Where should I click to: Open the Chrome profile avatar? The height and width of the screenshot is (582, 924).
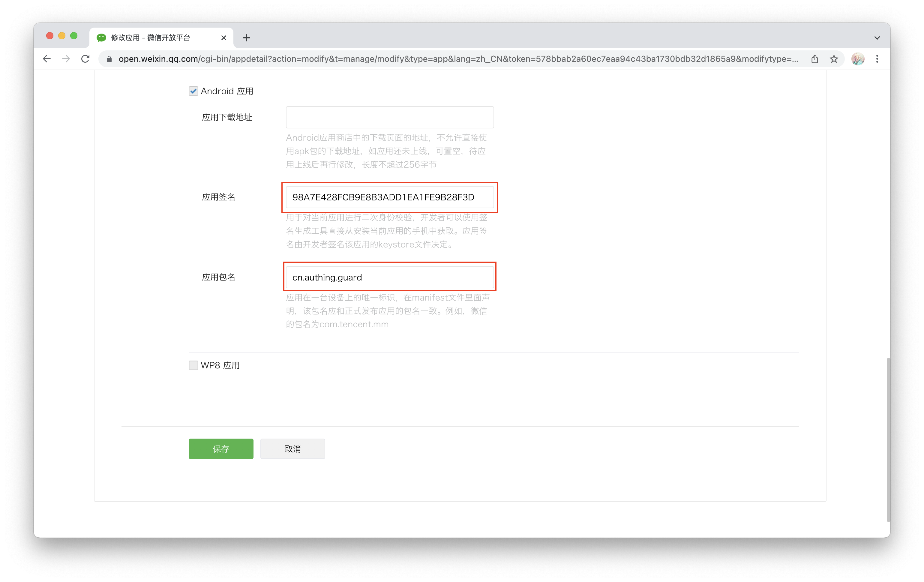pyautogui.click(x=858, y=59)
